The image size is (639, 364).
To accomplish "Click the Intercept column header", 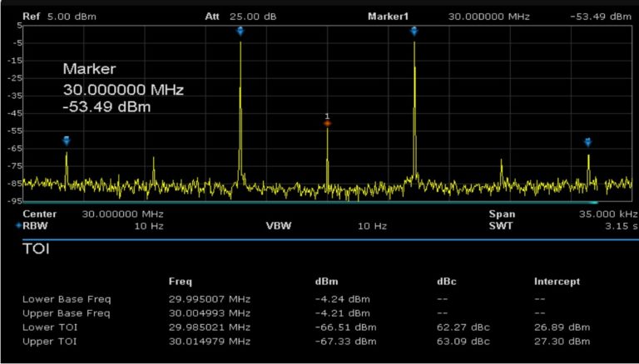I will pyautogui.click(x=557, y=282).
